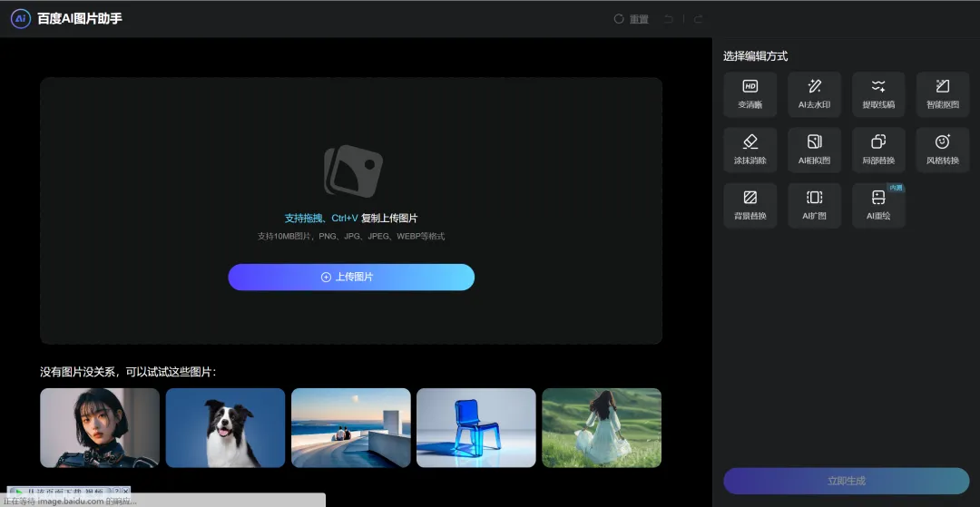Viewport: 980px width, 507px height.
Task: Choose the blue glass chair sample image
Action: (475, 427)
